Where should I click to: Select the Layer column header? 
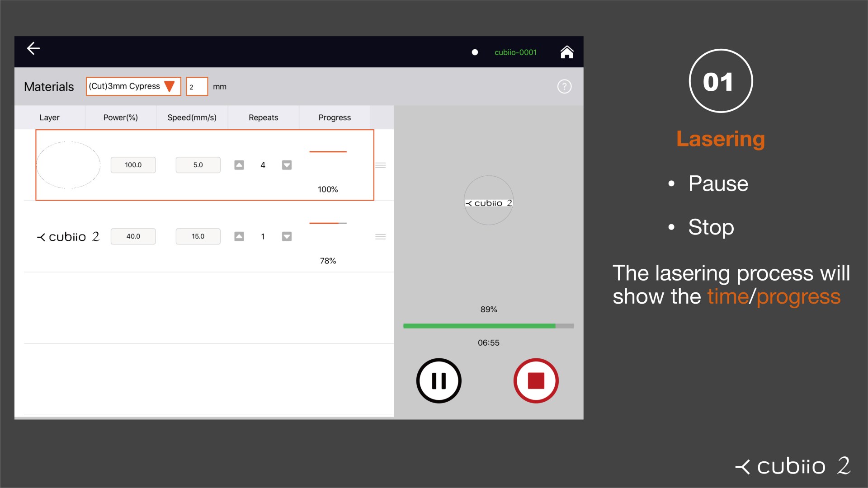pos(49,117)
